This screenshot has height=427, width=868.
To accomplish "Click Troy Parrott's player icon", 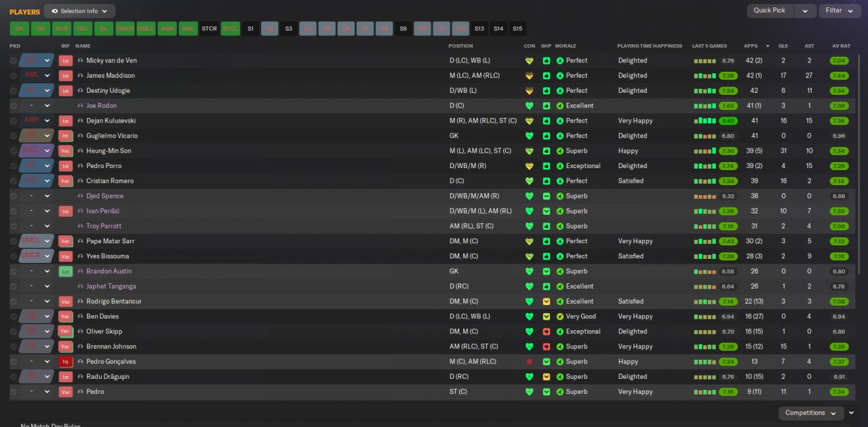I will [81, 226].
